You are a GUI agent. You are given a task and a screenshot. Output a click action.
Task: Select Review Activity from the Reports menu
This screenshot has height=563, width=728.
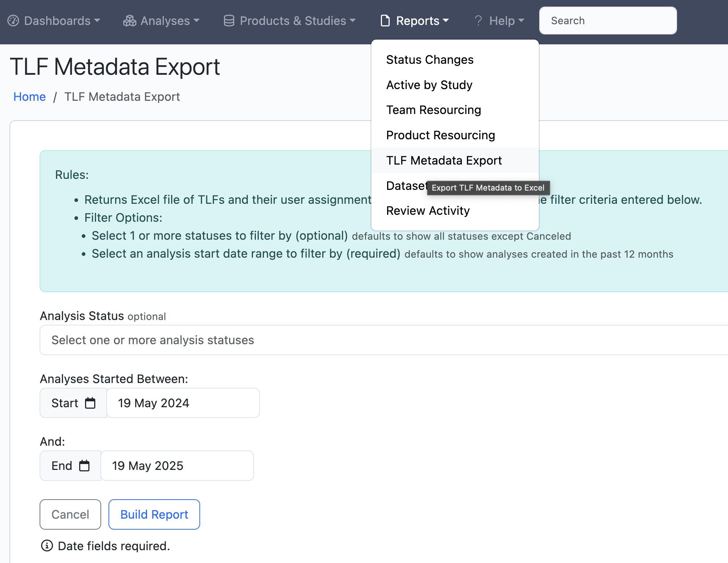428,211
